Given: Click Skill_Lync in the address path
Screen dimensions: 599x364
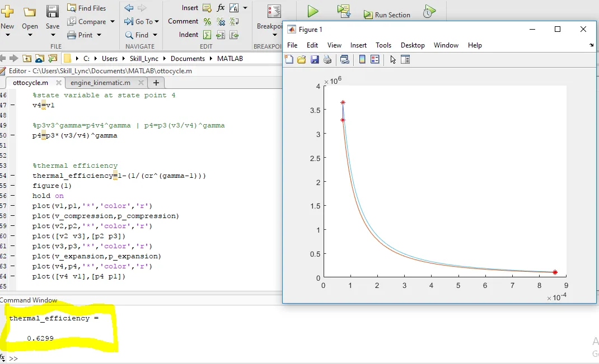Looking at the screenshot, I should click(x=144, y=59).
